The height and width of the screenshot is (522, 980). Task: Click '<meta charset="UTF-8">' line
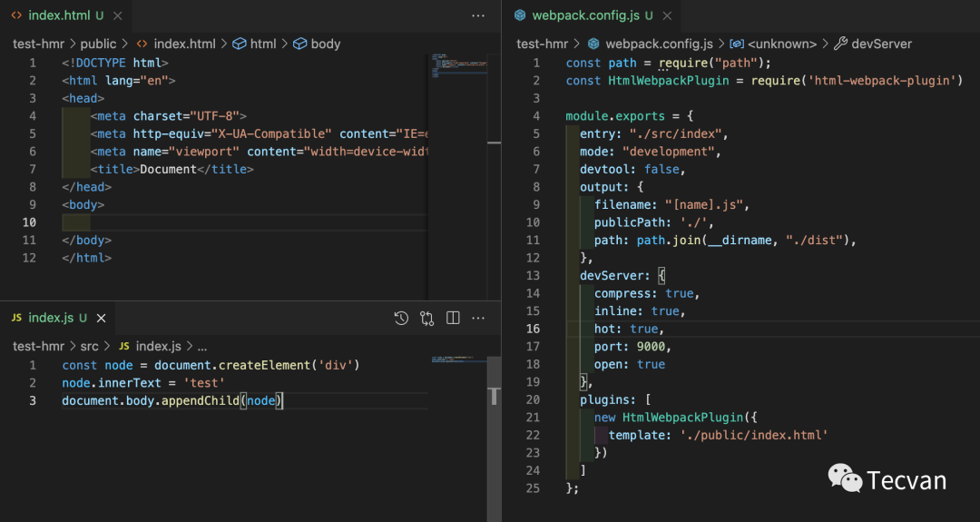coord(168,116)
